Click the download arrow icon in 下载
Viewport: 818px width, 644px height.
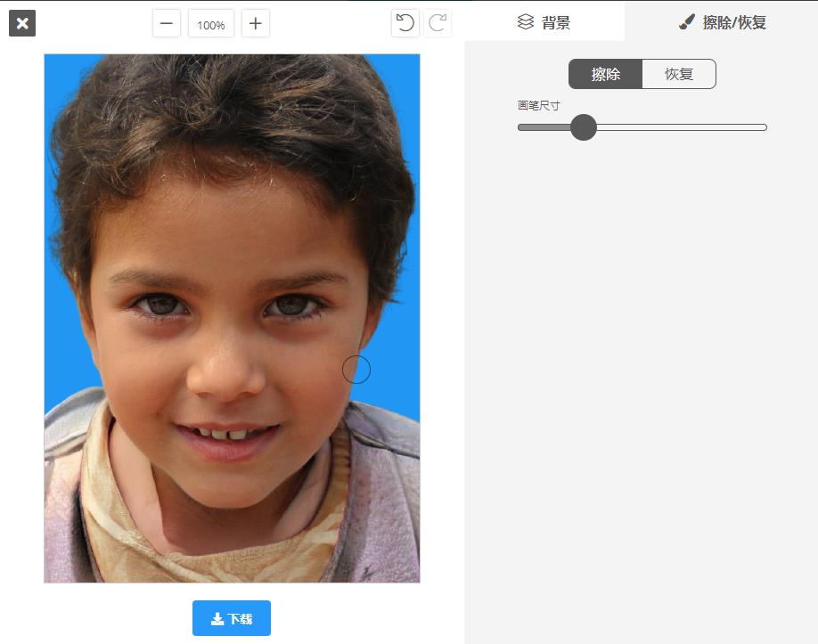pyautogui.click(x=217, y=619)
